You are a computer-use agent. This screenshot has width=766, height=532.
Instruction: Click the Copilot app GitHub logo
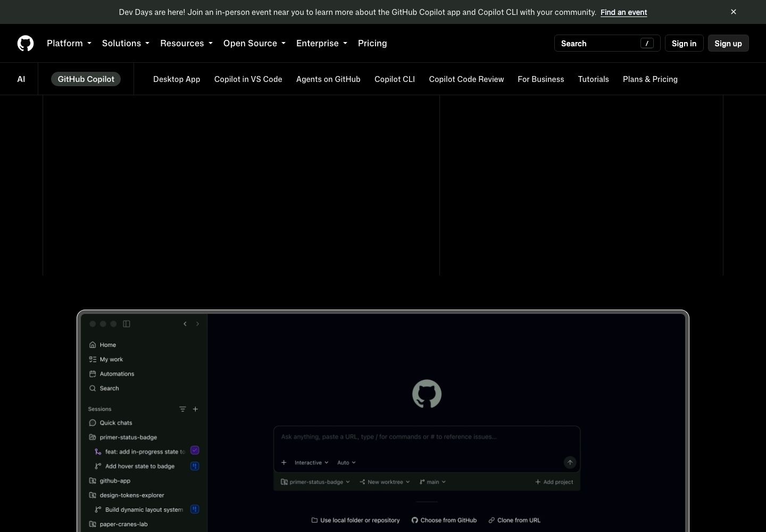(x=427, y=394)
